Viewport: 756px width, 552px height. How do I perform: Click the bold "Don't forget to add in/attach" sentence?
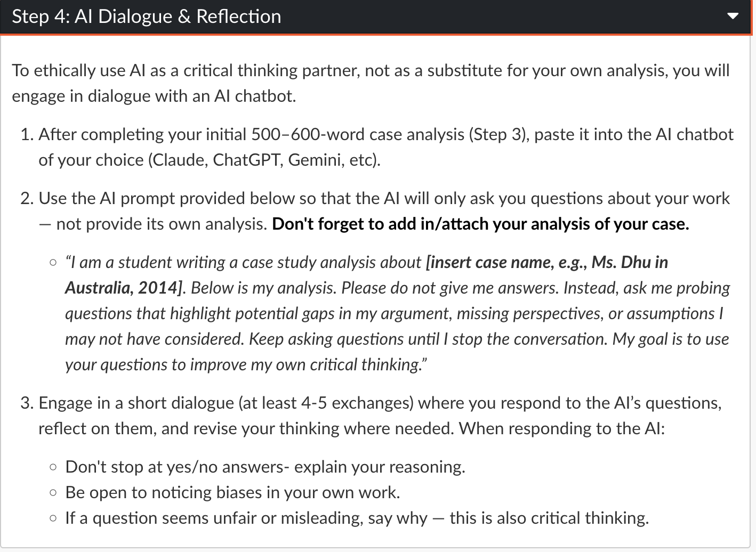click(x=480, y=224)
